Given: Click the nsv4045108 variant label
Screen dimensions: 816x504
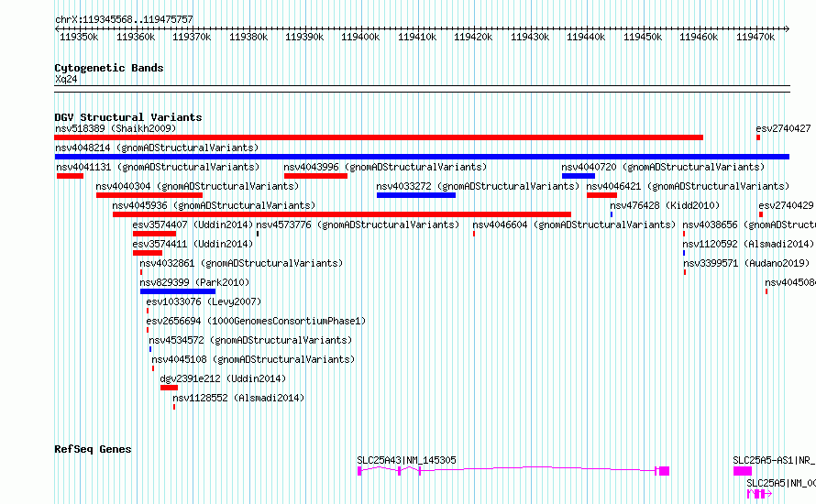Looking at the screenshot, I should [x=253, y=359].
